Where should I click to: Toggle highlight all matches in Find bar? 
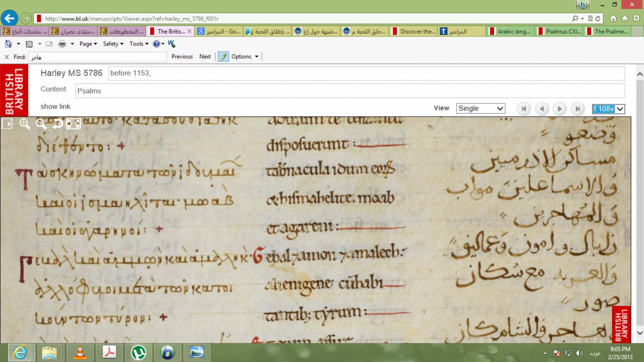tap(223, 57)
